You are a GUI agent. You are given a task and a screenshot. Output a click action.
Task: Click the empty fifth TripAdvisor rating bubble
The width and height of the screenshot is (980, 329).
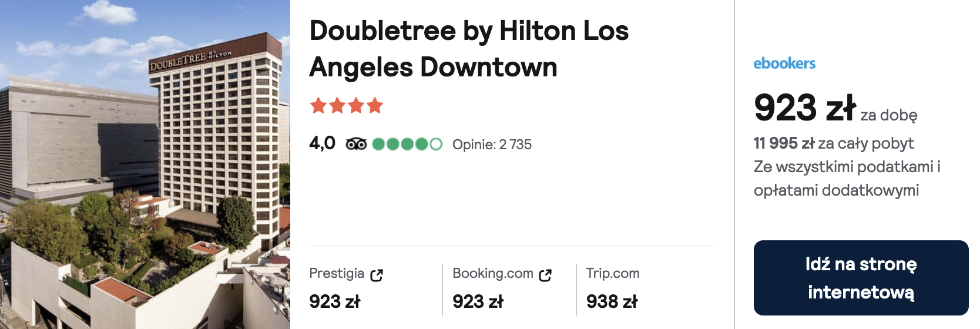click(x=436, y=144)
